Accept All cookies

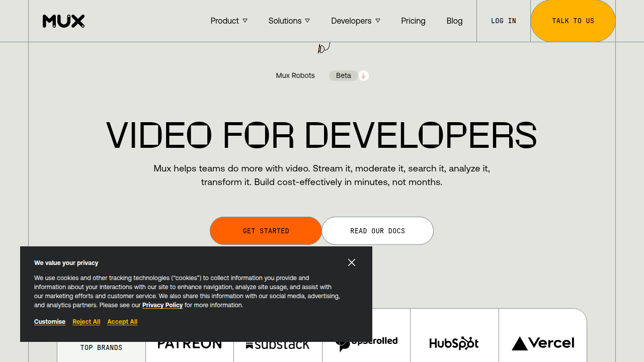tap(122, 322)
